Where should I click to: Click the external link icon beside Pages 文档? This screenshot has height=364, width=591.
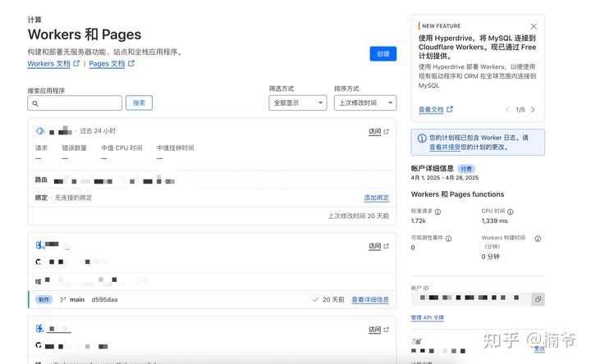[x=131, y=63]
